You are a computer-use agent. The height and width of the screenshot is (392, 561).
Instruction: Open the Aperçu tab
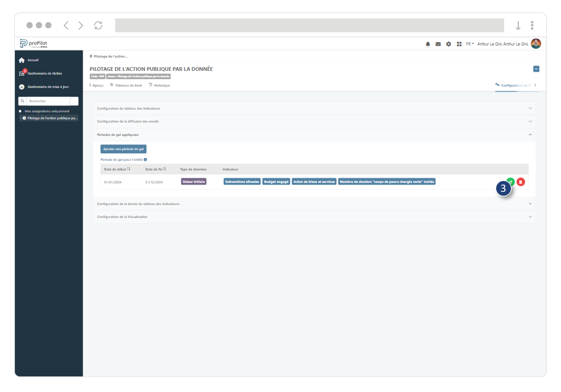(x=97, y=85)
